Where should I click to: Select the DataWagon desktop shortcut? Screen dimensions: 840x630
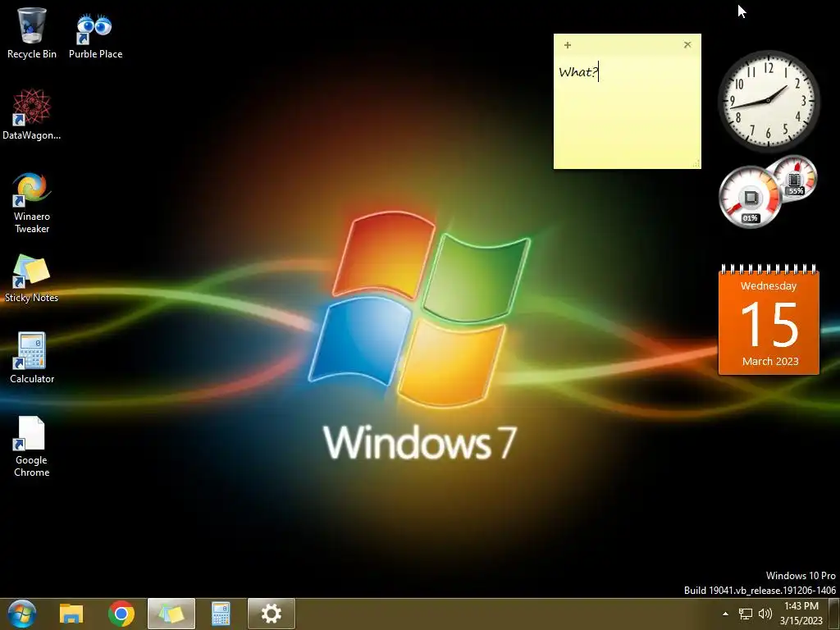coord(32,115)
